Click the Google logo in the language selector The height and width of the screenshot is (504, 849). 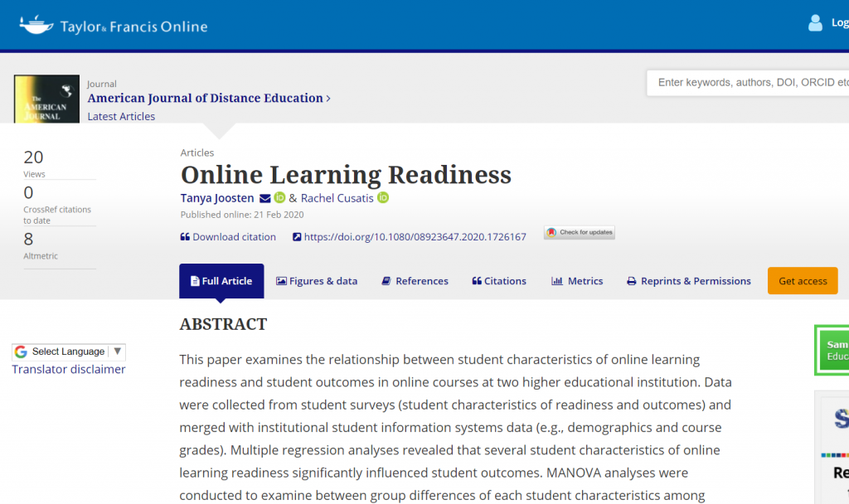21,351
